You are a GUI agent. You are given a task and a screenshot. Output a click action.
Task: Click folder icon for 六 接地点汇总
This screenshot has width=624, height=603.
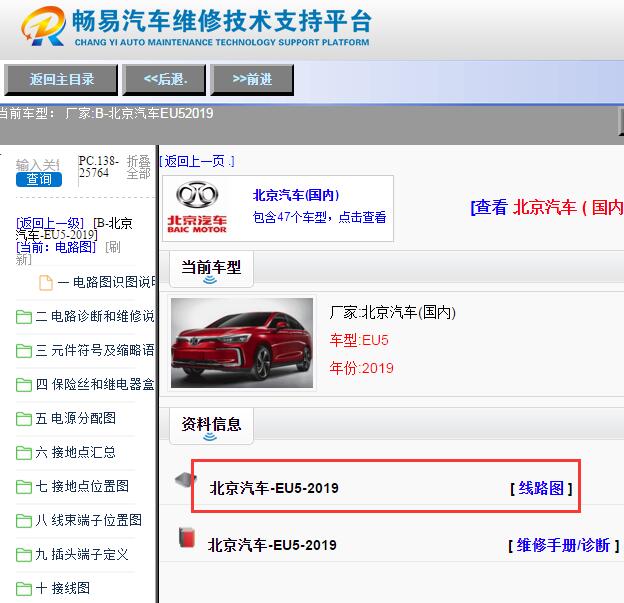pos(24,453)
